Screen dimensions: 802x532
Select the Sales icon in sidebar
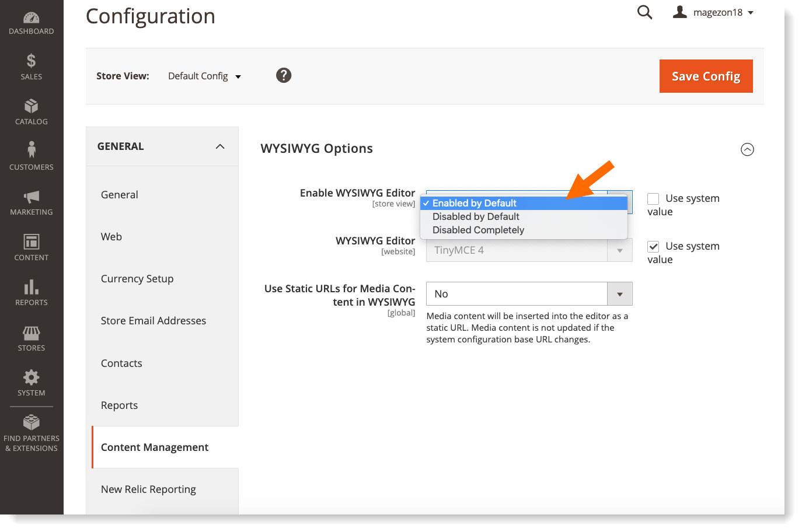[x=31, y=61]
